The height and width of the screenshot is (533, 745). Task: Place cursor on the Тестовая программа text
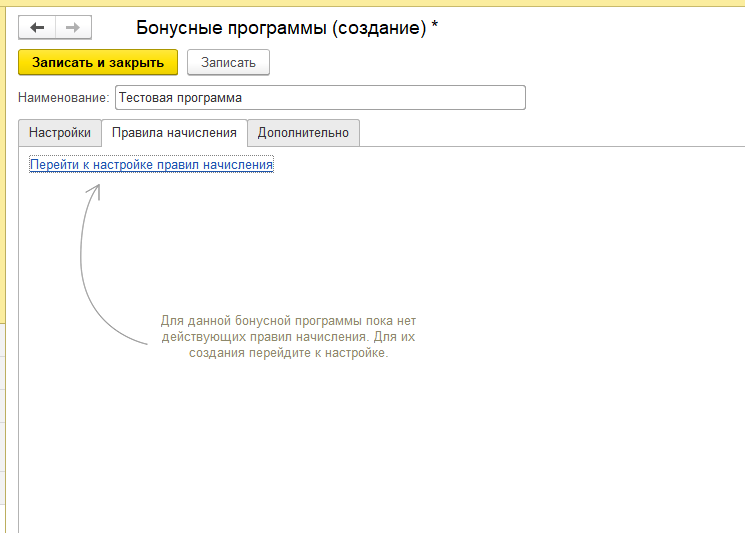pos(181,98)
